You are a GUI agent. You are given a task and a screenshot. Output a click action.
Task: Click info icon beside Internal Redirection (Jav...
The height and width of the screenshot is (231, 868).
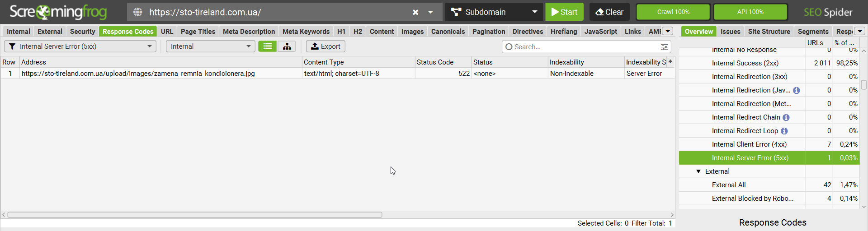(797, 90)
